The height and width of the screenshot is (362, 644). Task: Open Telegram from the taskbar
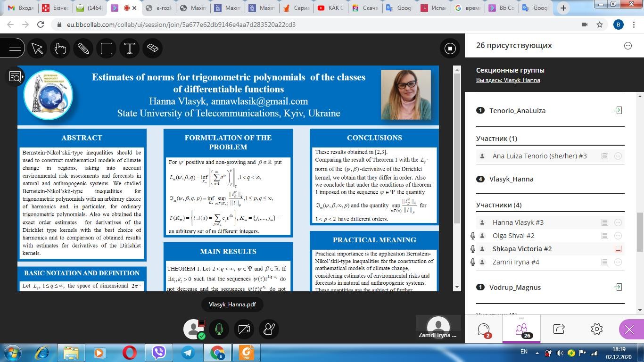(x=188, y=353)
